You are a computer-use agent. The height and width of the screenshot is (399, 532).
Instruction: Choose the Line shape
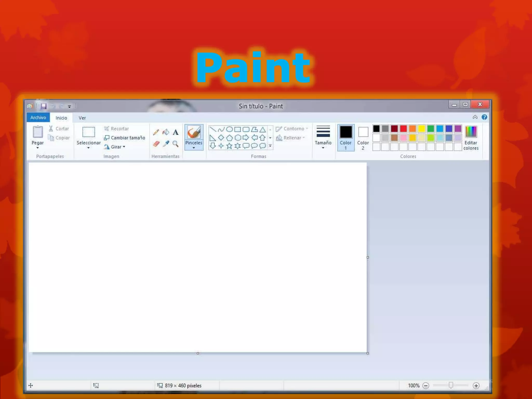(x=213, y=129)
